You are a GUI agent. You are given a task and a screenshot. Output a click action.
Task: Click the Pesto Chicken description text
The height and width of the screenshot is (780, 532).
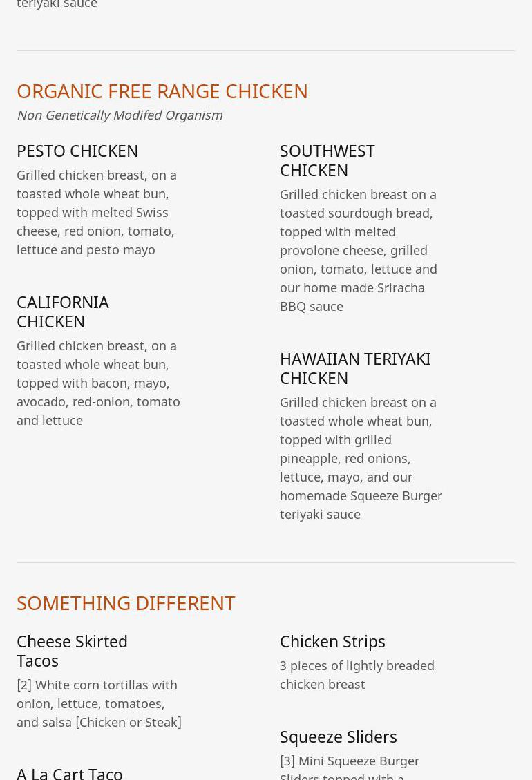pyautogui.click(x=97, y=212)
